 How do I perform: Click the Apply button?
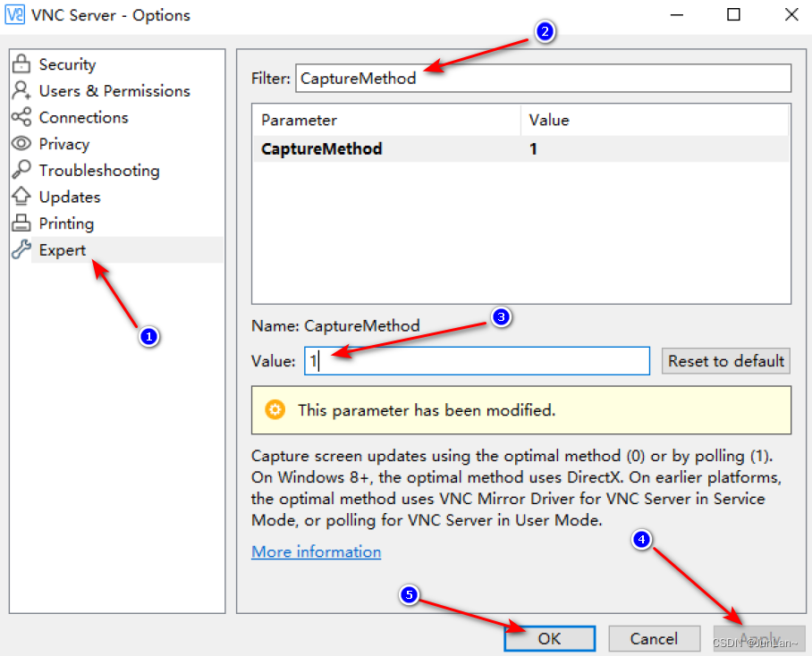click(x=759, y=638)
